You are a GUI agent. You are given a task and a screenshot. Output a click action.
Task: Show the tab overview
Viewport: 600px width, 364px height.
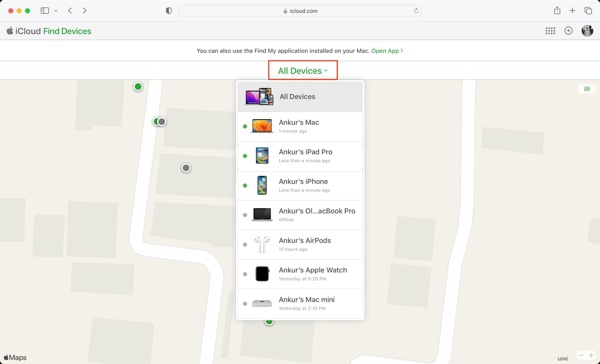pyautogui.click(x=588, y=11)
